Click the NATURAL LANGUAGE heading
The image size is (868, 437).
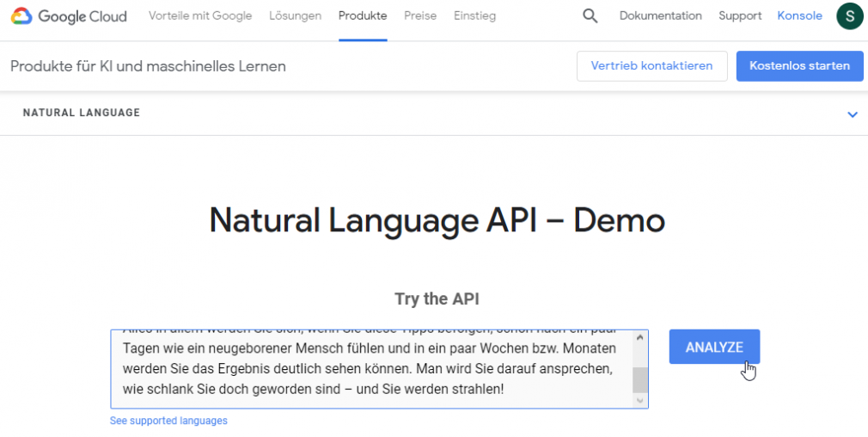(x=82, y=113)
